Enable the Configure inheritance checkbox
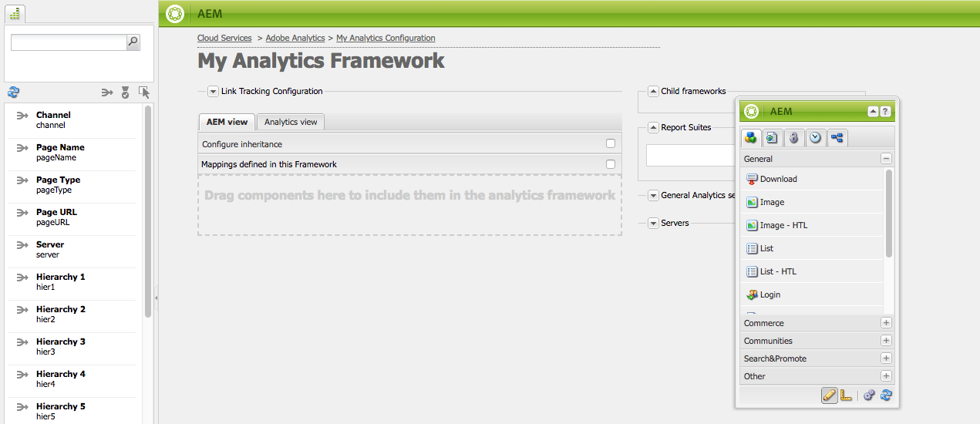This screenshot has width=980, height=424. pos(611,144)
